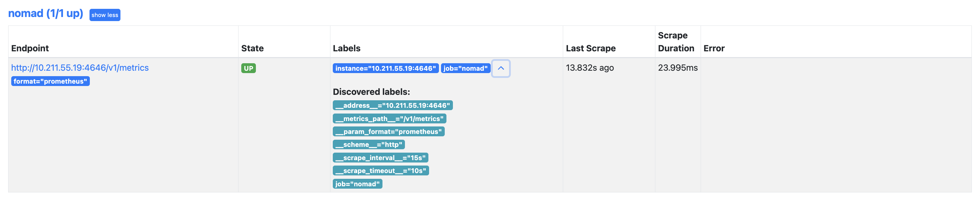
Task: Click the "show less" button
Action: (104, 15)
